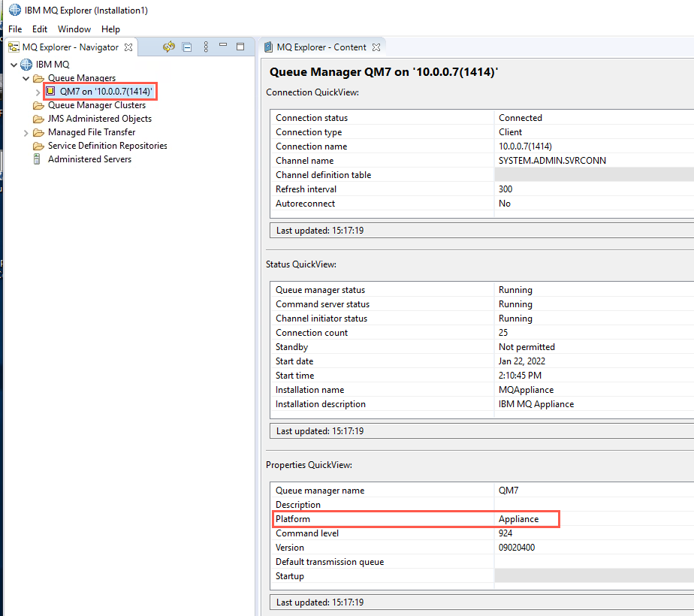The width and height of the screenshot is (694, 616).
Task: Maximize the Navigator view panel
Action: (240, 47)
